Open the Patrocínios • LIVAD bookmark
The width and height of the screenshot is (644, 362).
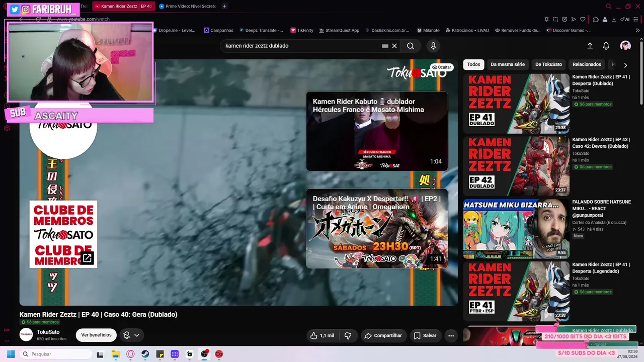467,30
